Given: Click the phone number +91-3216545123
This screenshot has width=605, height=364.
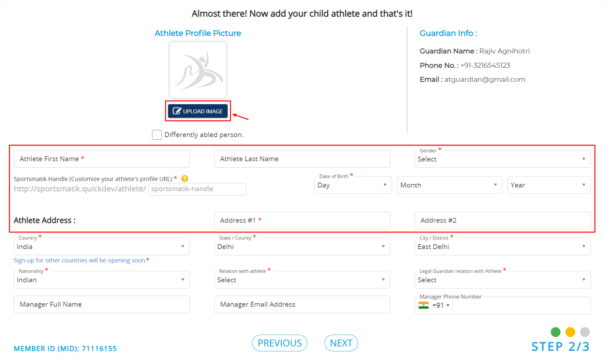Looking at the screenshot, I should click(485, 65).
